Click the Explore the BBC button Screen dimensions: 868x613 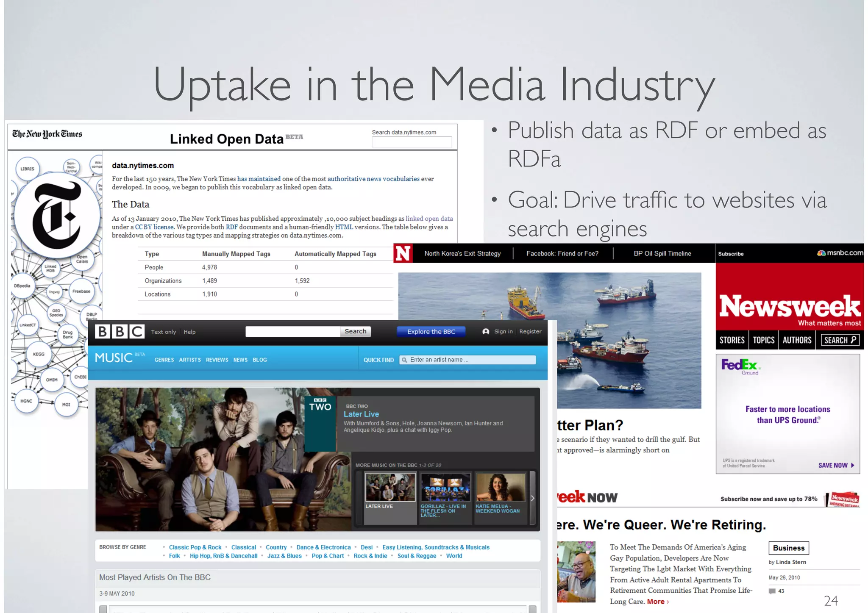(431, 331)
